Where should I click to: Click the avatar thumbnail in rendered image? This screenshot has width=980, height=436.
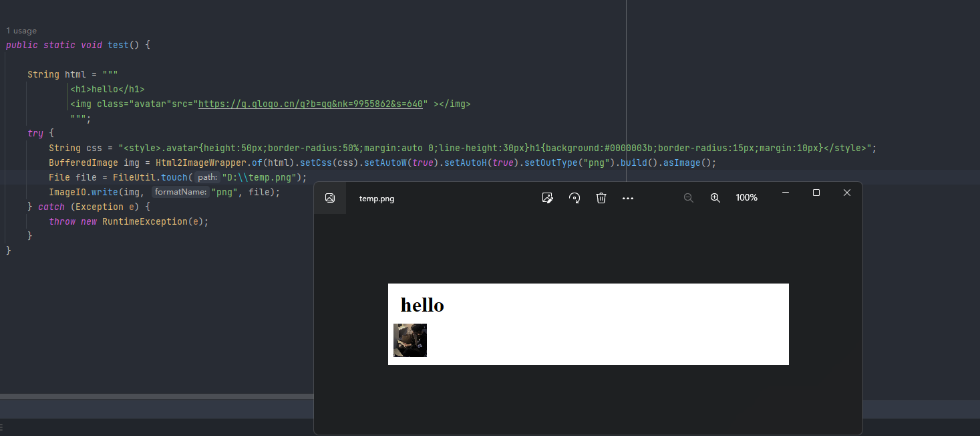(x=410, y=340)
